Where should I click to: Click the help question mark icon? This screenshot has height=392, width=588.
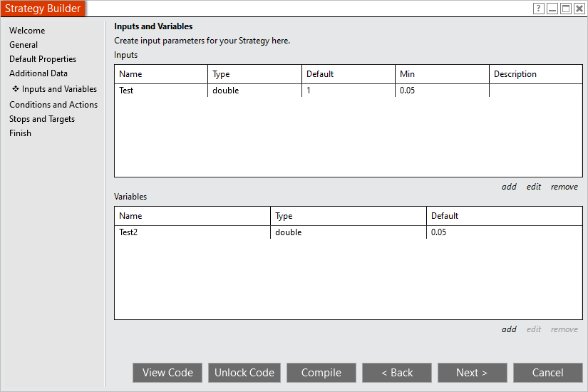click(539, 9)
